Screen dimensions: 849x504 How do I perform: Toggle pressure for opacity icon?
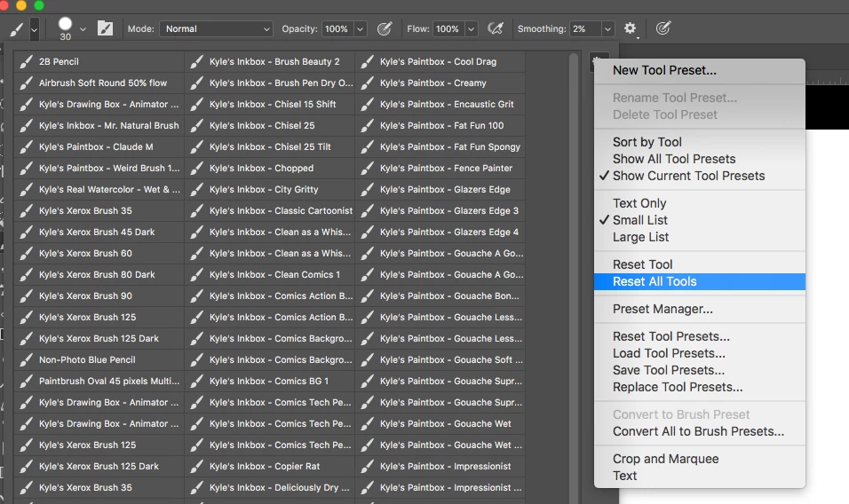coord(385,28)
